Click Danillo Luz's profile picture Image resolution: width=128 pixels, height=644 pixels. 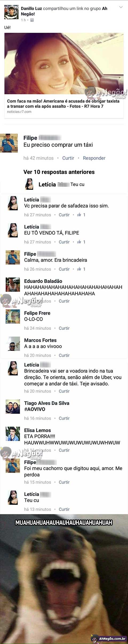[x=11, y=12]
